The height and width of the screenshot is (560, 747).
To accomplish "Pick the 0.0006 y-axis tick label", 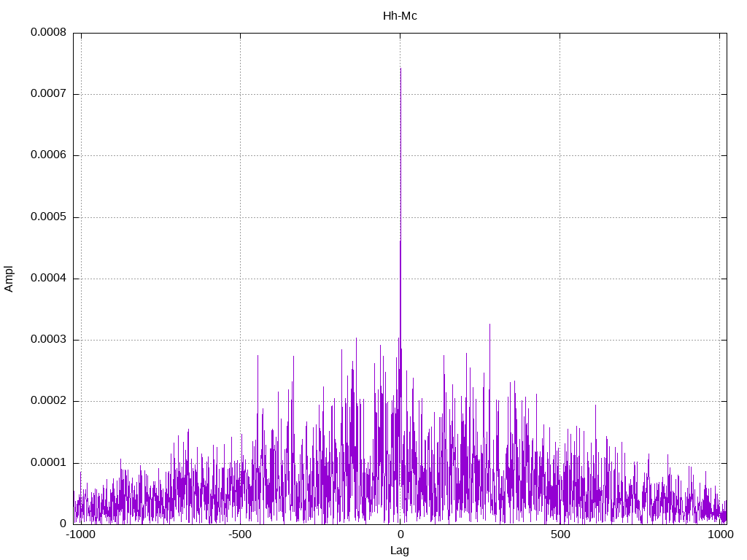I will (48, 155).
